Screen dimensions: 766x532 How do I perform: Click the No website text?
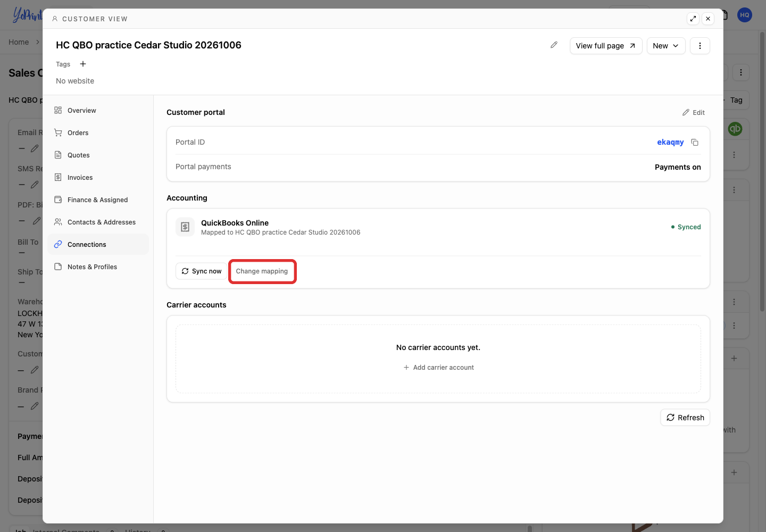click(x=75, y=81)
